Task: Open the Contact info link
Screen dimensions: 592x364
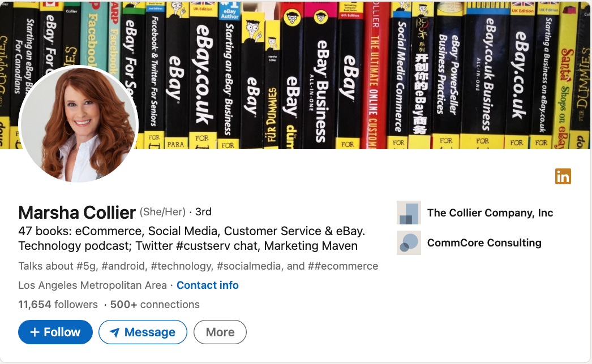Action: click(x=208, y=285)
